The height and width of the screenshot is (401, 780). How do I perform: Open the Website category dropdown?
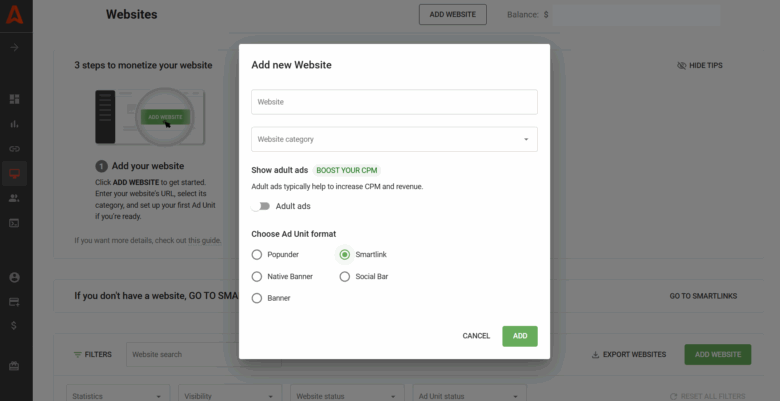click(394, 139)
